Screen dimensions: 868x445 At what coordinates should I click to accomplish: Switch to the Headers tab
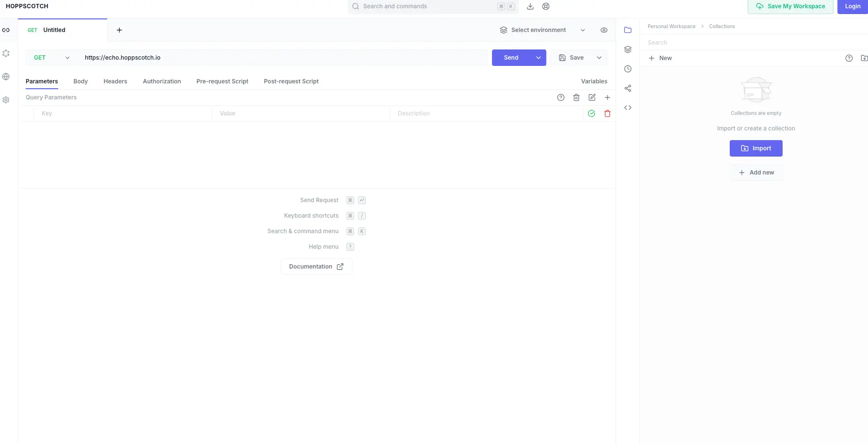click(115, 81)
